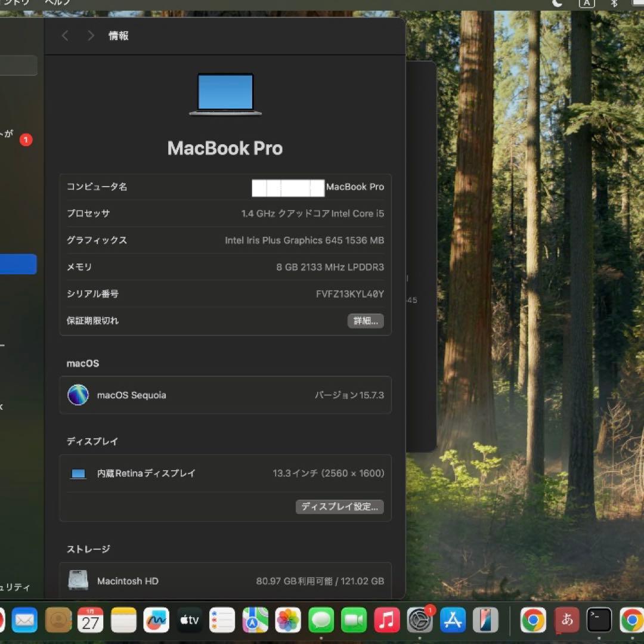
Task: Click the Bluetooth icon in the menu bar
Action: pos(613,4)
